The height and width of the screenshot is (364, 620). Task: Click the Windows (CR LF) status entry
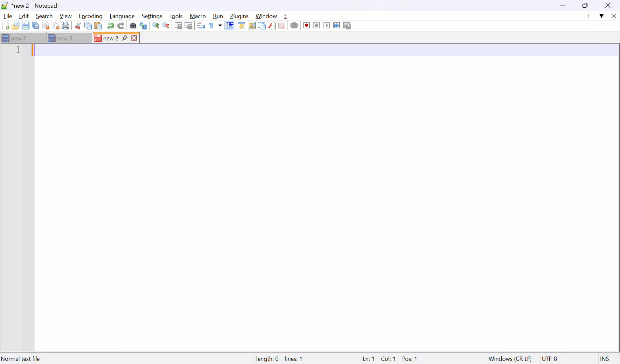coord(510,359)
